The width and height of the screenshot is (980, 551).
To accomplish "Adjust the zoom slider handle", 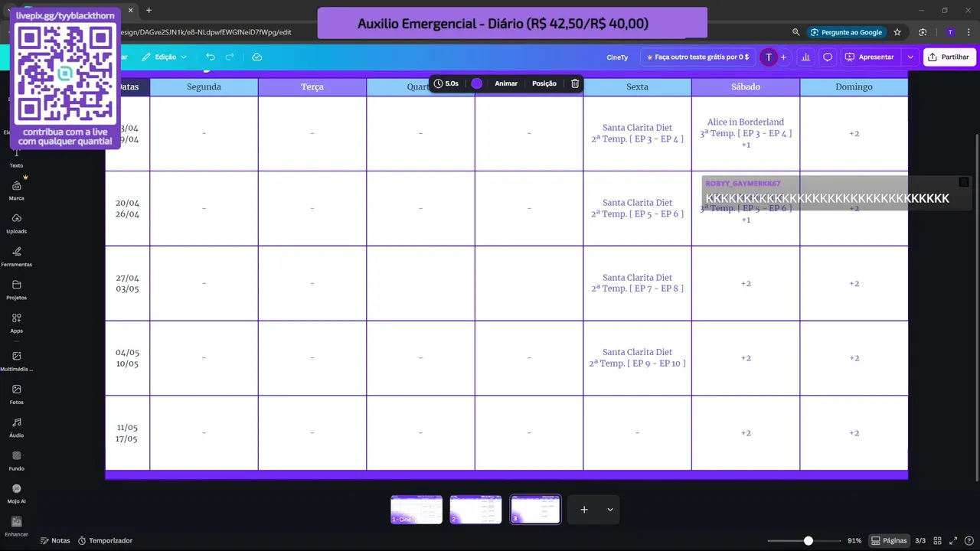I will click(808, 540).
